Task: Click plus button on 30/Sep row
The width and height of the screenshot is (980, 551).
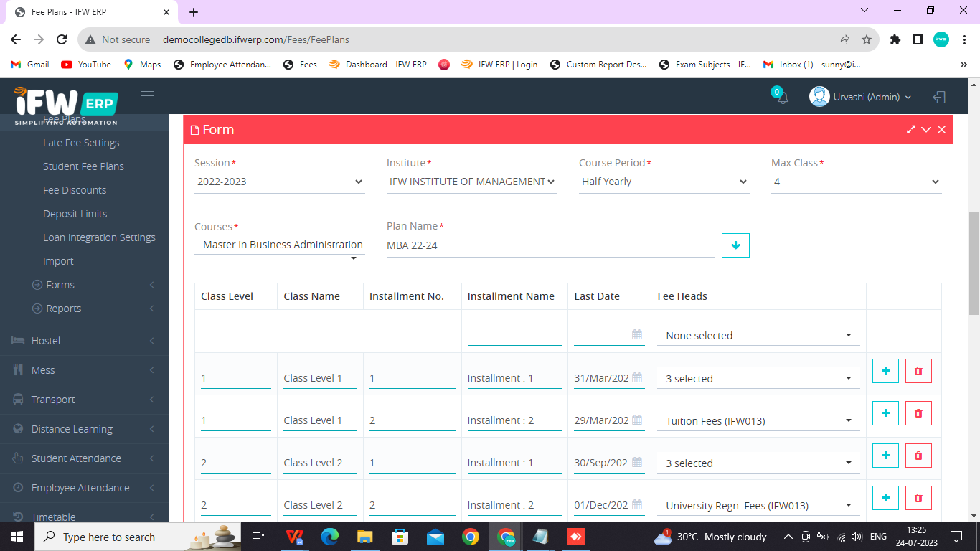Action: 885,456
